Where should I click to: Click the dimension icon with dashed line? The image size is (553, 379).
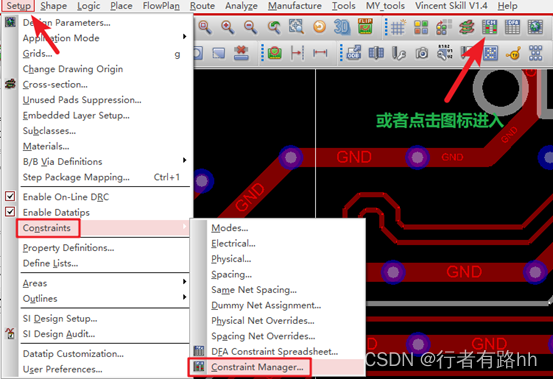pos(297,53)
